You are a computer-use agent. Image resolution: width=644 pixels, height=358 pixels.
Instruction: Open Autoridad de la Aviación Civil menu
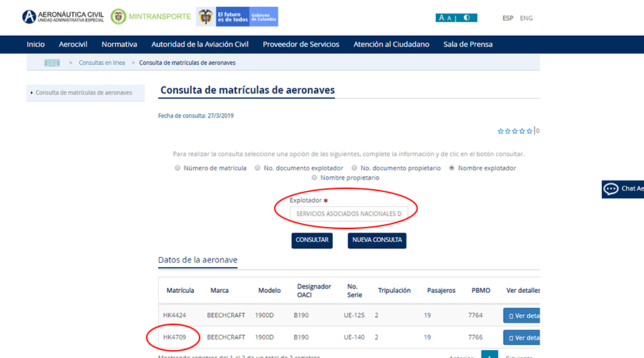point(200,44)
